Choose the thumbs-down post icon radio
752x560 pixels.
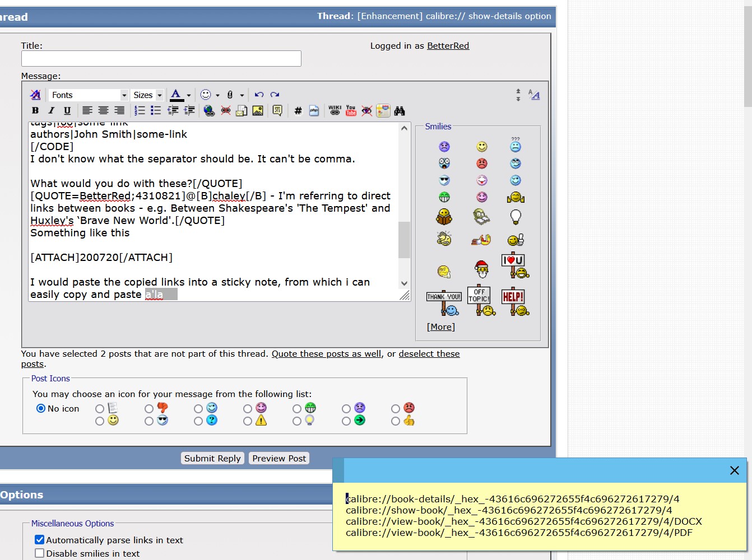tap(149, 409)
